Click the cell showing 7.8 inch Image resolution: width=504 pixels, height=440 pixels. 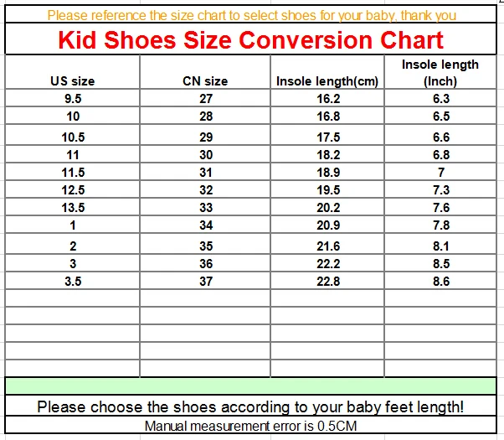[440, 225]
